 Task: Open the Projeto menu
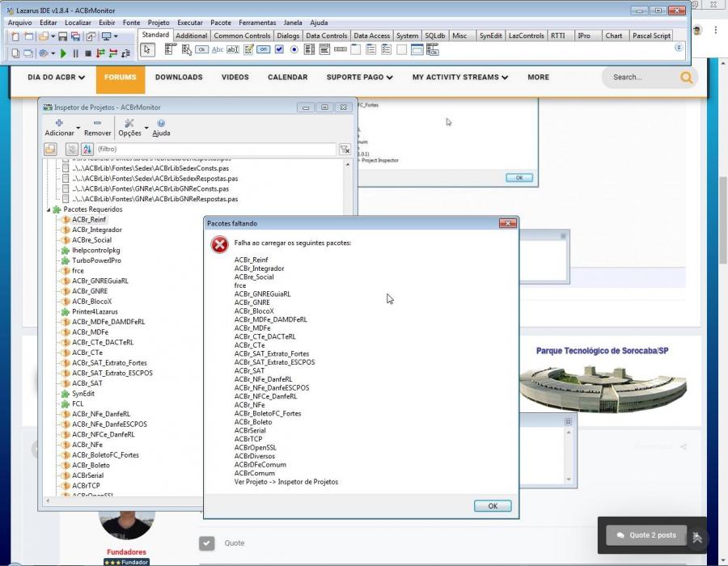[159, 23]
